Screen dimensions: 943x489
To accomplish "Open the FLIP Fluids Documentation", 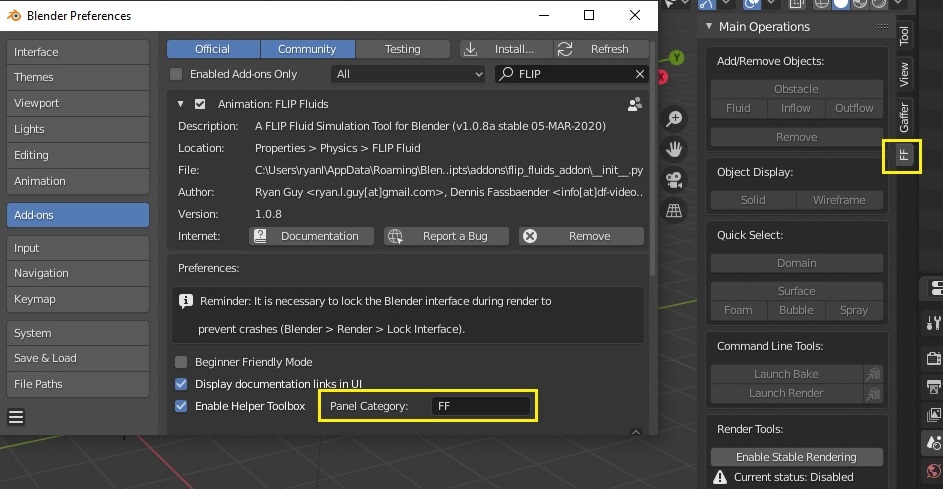I will click(312, 236).
